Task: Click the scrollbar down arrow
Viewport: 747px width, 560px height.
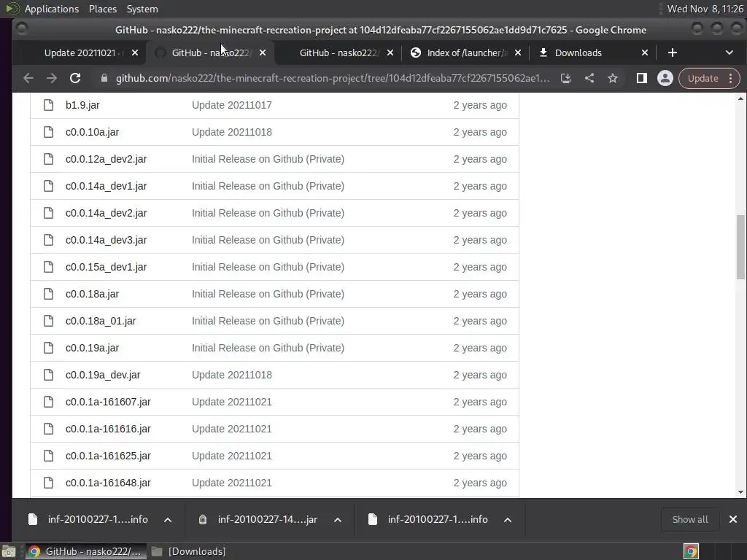Action: (740, 492)
